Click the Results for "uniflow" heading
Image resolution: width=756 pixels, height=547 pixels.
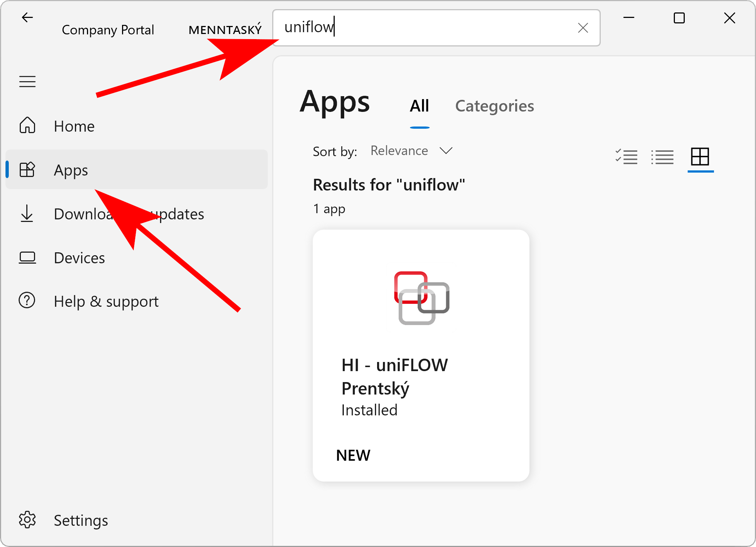tap(389, 185)
